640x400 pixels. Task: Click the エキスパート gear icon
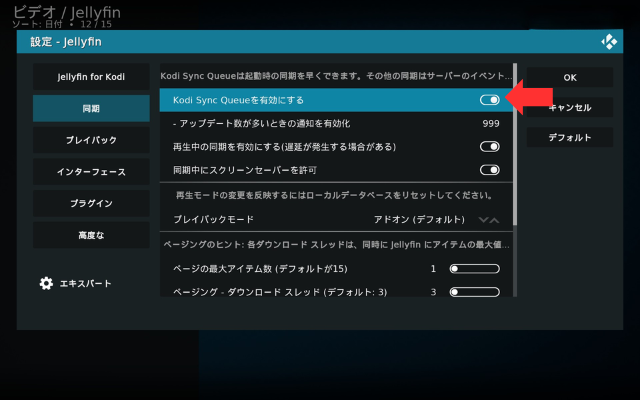pyautogui.click(x=46, y=283)
